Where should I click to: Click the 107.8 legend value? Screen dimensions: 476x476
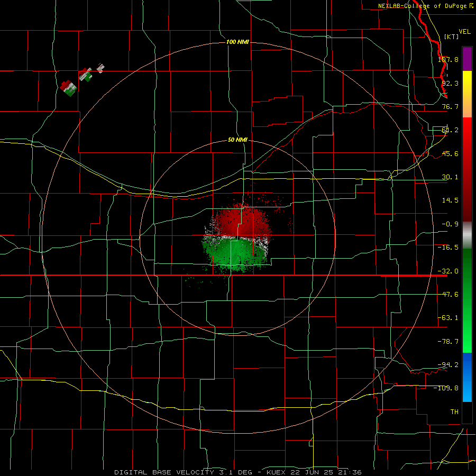point(448,59)
